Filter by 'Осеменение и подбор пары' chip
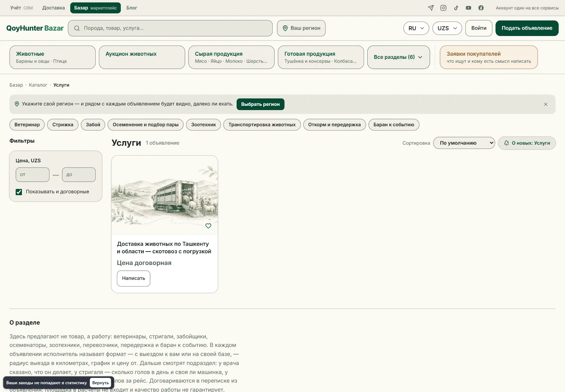This screenshot has width=565, height=392. coord(145,125)
